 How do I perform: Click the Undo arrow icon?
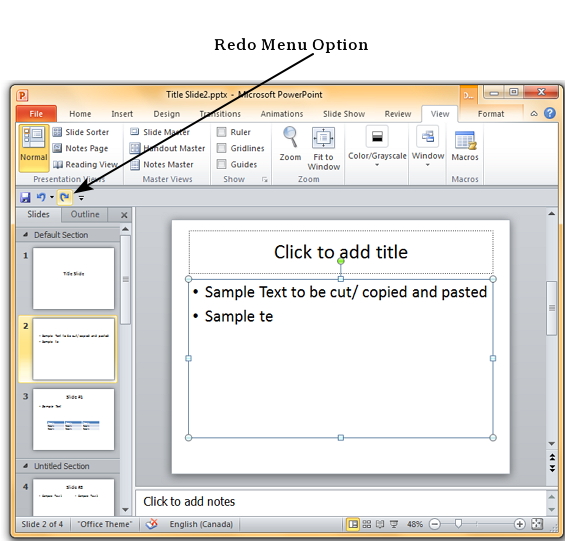(x=41, y=197)
